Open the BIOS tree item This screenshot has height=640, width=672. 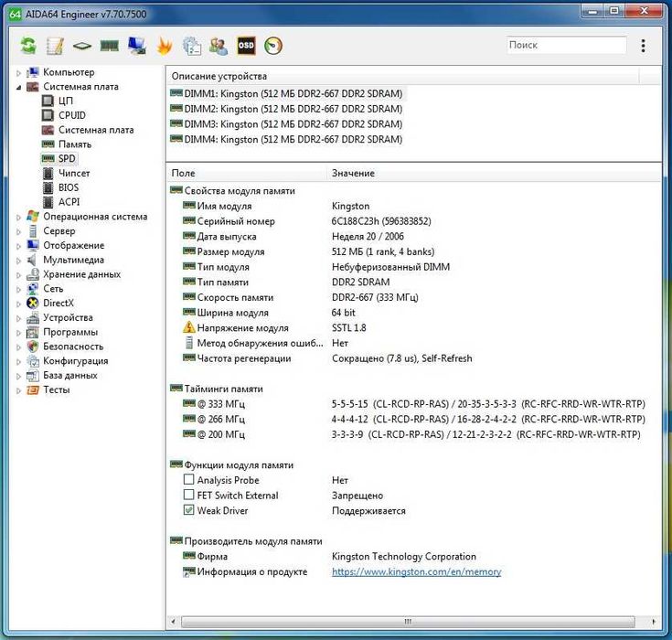69,187
